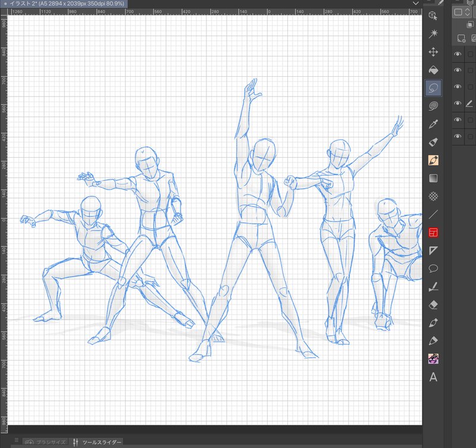Toggle visibility of the second layer
Screen dimensions: 476x448
pos(458,70)
